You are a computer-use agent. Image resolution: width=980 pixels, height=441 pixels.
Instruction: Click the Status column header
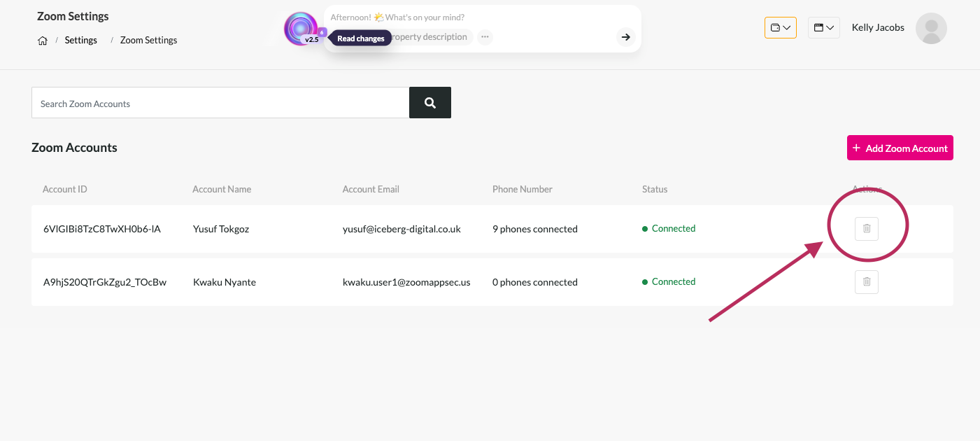(x=655, y=190)
